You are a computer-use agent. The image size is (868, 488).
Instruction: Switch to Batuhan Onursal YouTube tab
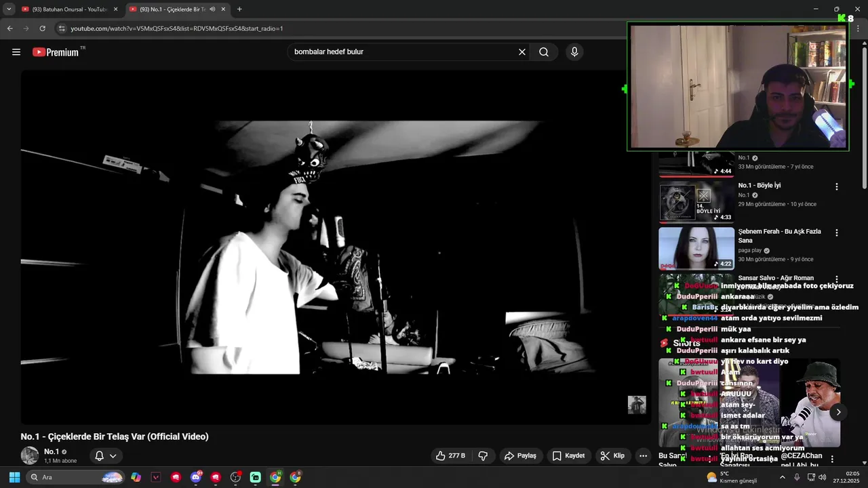(69, 9)
